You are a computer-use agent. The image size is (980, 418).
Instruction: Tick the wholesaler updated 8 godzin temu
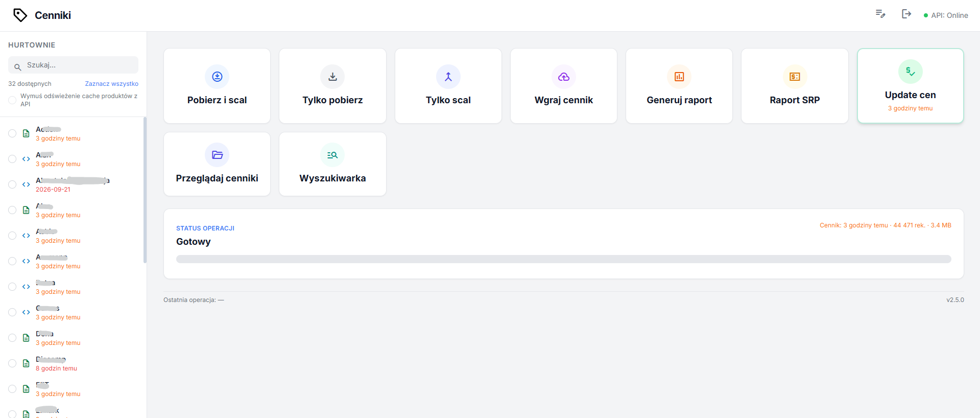point(12,363)
